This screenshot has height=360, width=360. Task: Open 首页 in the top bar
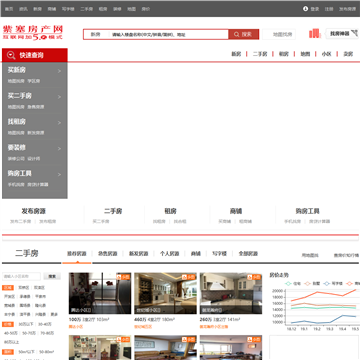tap(9, 9)
